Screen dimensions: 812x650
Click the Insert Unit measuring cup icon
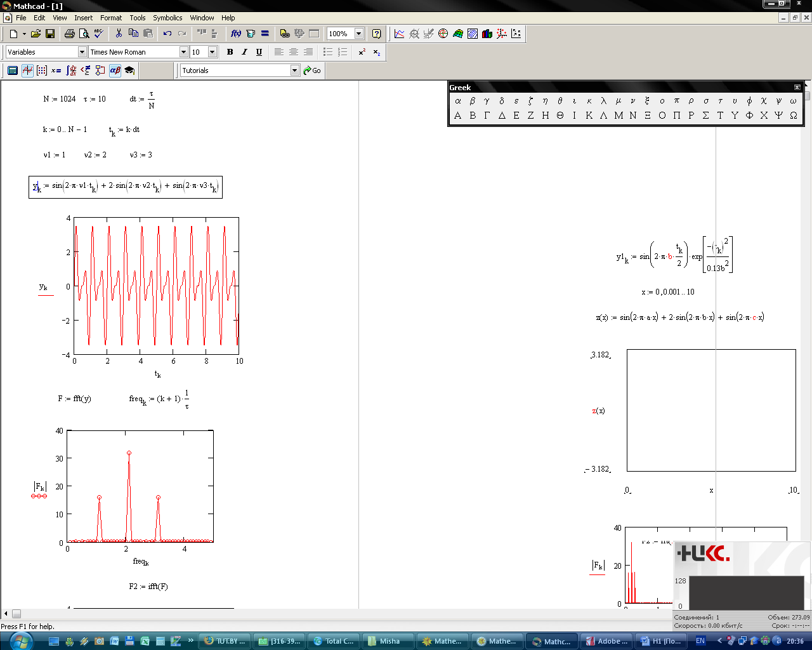[x=251, y=34]
